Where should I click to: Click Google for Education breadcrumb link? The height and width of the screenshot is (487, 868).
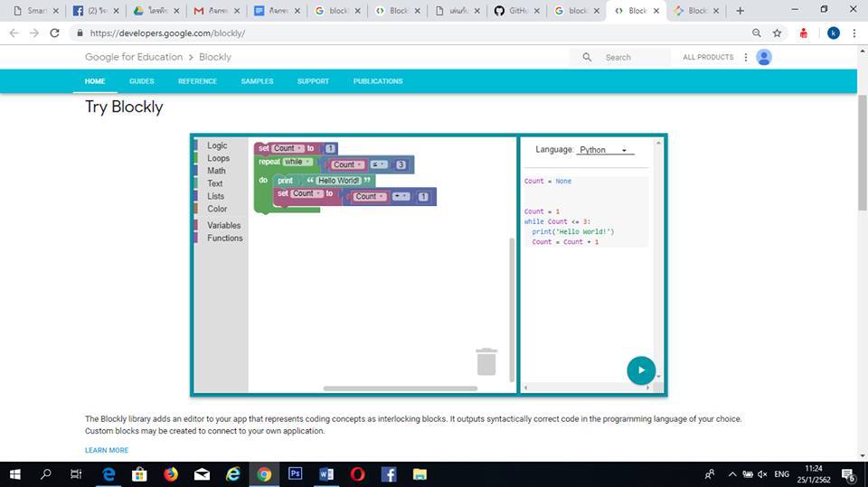[x=134, y=57]
